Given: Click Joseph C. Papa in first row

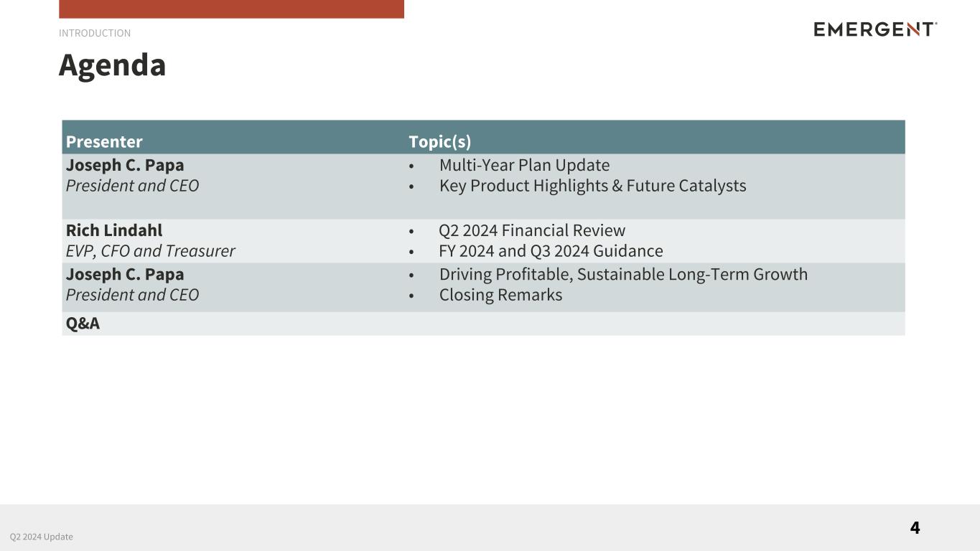Looking at the screenshot, I should point(125,165).
